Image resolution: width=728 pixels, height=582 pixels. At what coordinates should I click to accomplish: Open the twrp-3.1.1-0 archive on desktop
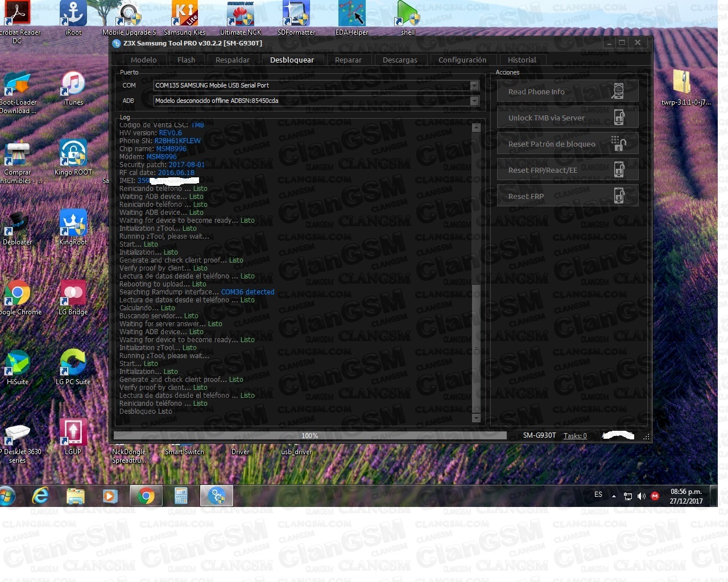[x=685, y=88]
